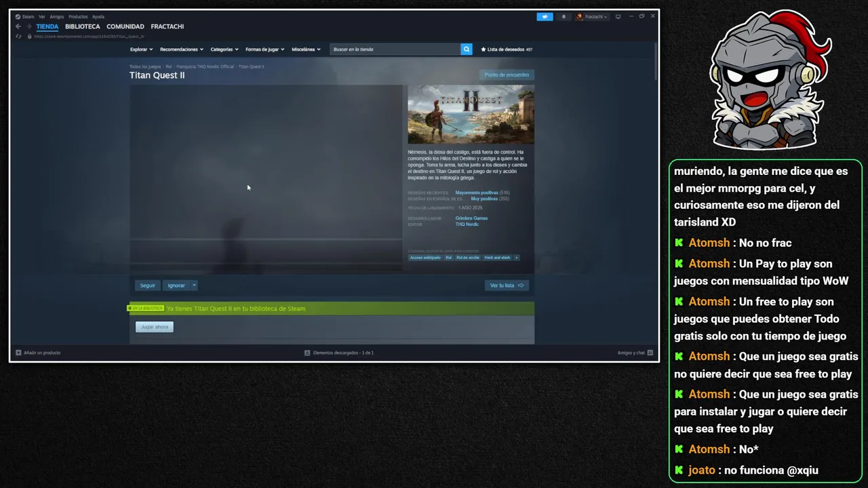Click the Rol tag below the reviews

pos(448,258)
